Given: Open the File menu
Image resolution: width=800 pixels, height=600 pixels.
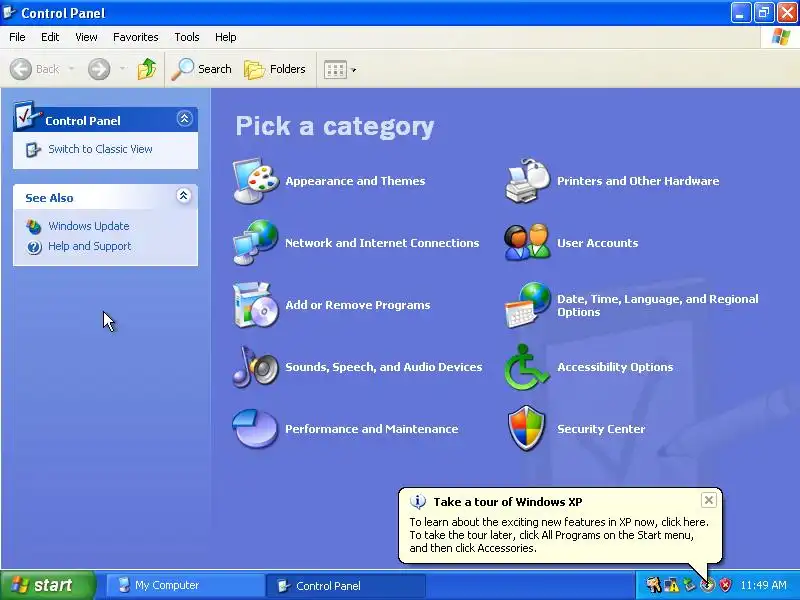Looking at the screenshot, I should 17,37.
